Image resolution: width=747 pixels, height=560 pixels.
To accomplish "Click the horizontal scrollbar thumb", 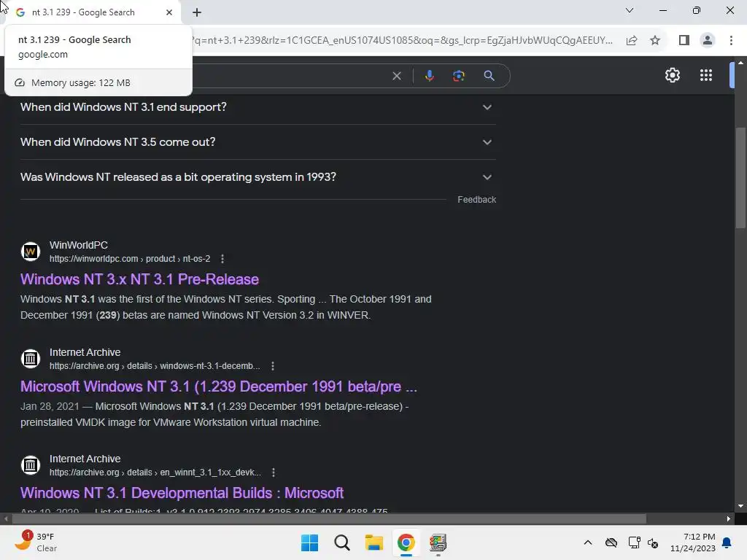I will point(329,518).
